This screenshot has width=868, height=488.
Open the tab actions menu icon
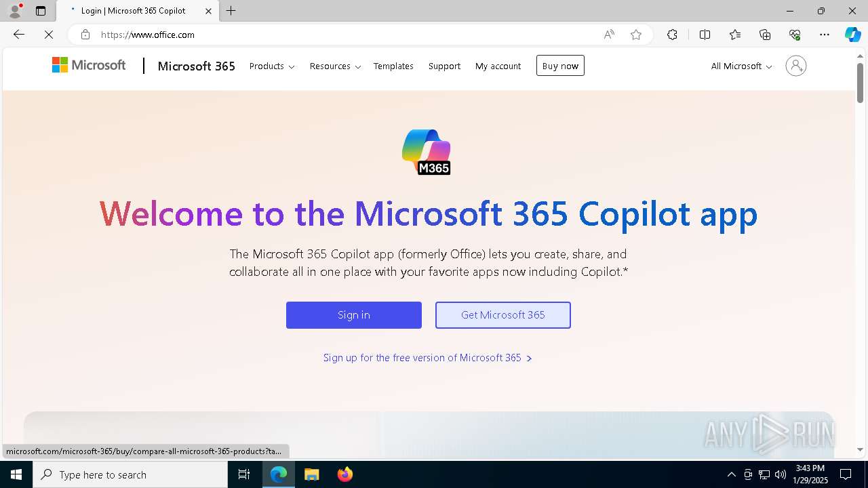click(41, 11)
